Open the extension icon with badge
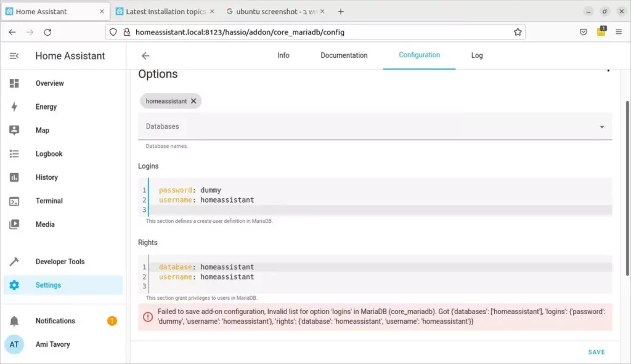Screen dimensions: 631x364 [601, 31]
